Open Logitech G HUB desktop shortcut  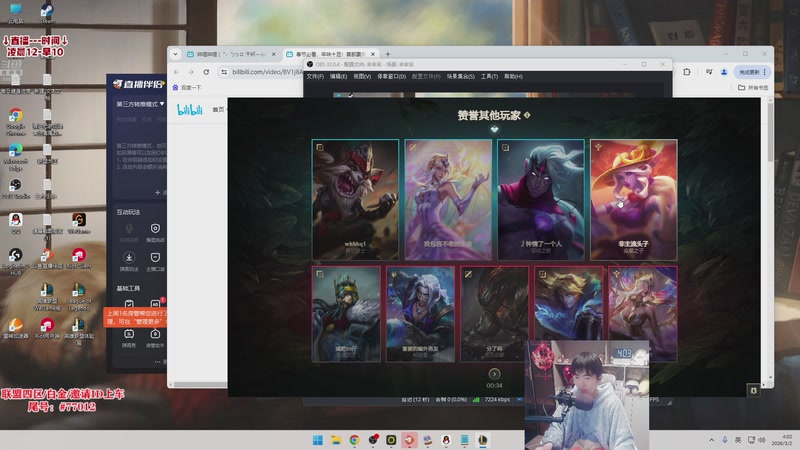[15, 262]
